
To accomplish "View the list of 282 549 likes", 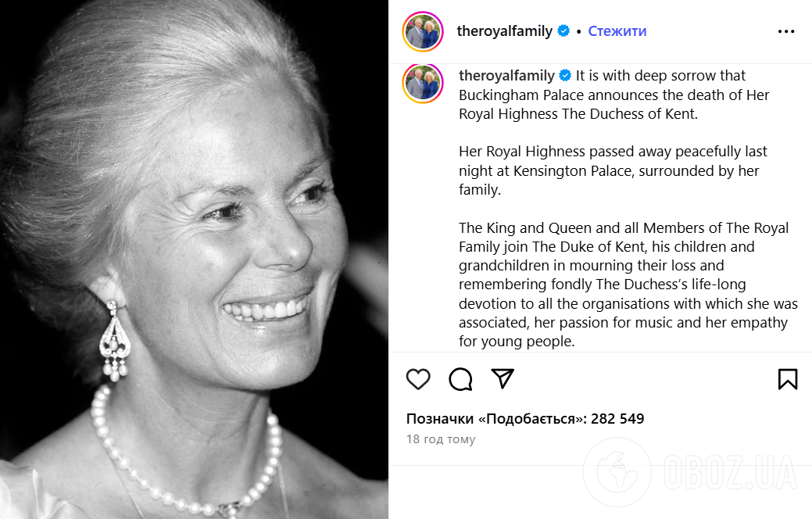I will click(x=525, y=419).
